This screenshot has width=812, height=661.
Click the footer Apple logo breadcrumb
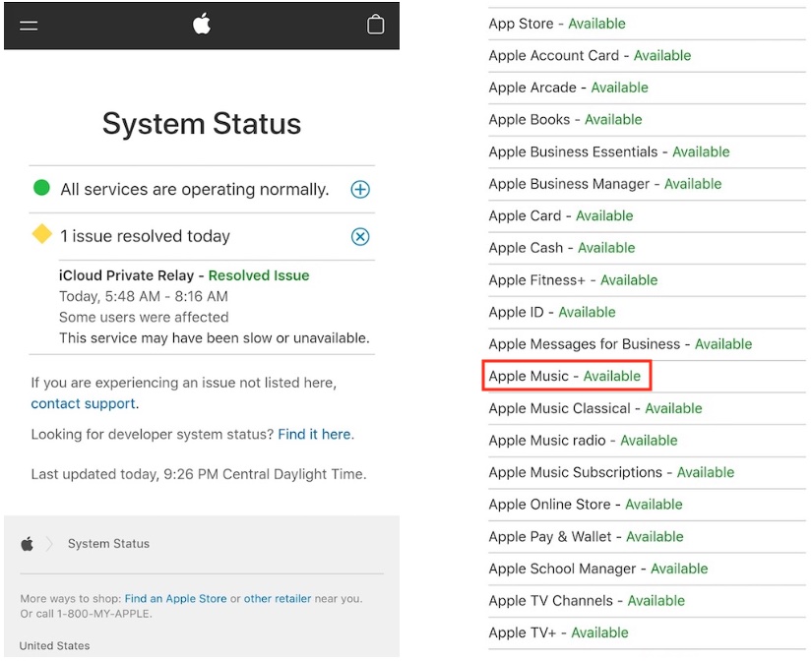point(28,544)
